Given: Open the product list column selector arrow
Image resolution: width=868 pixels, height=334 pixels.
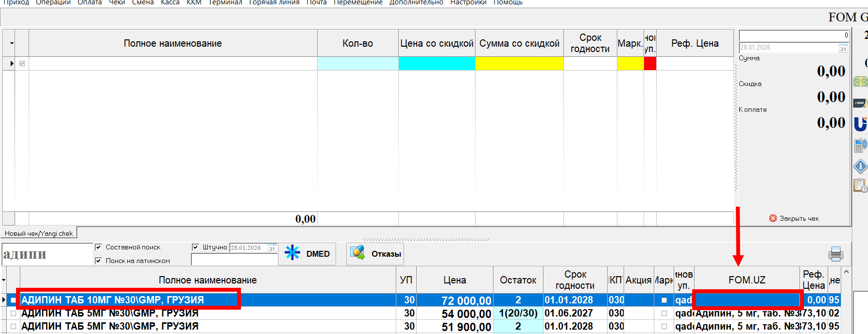Looking at the screenshot, I should click(x=4, y=280).
